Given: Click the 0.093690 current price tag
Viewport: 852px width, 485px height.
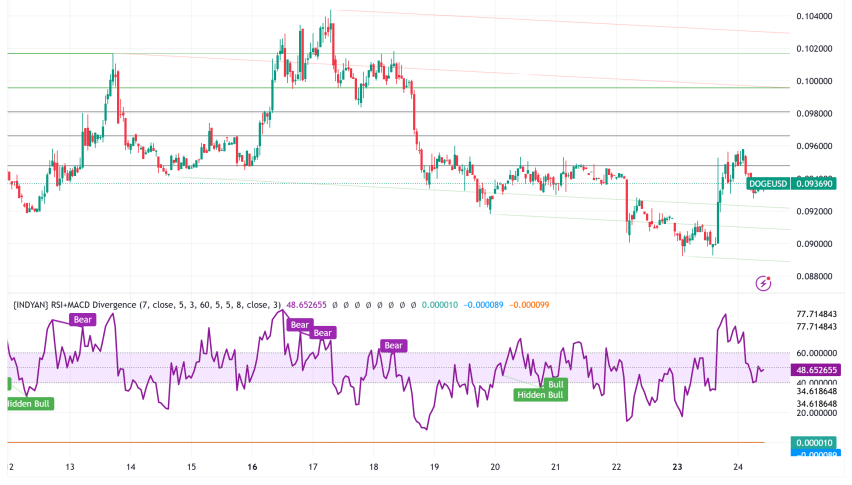Looking at the screenshot, I should (817, 184).
